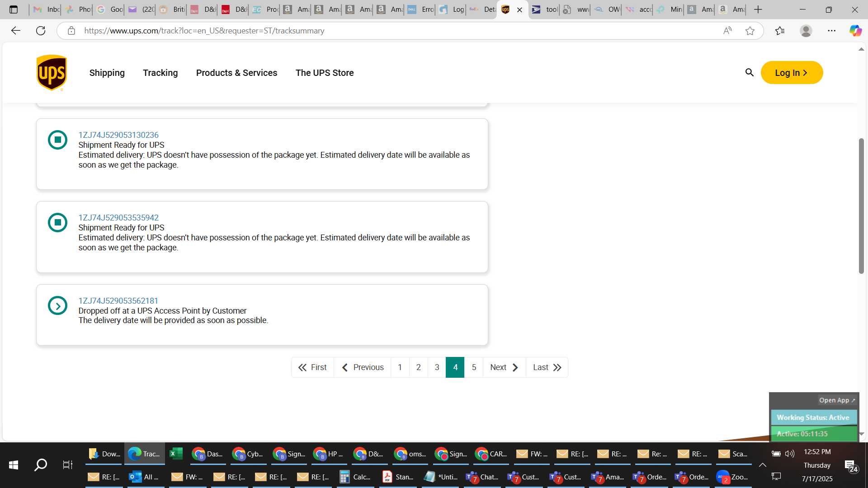This screenshot has height=488, width=868.
Task: Click Working Status: Active indicator
Action: 813,418
